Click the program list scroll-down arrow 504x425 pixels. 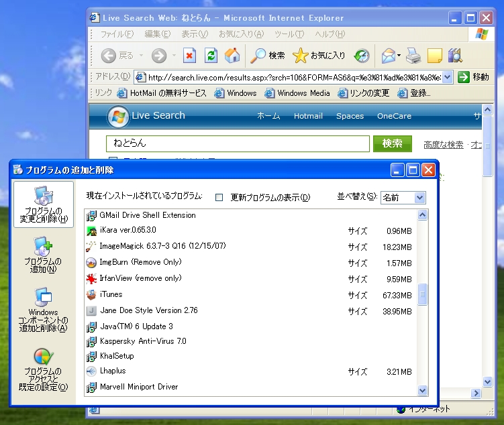422,390
